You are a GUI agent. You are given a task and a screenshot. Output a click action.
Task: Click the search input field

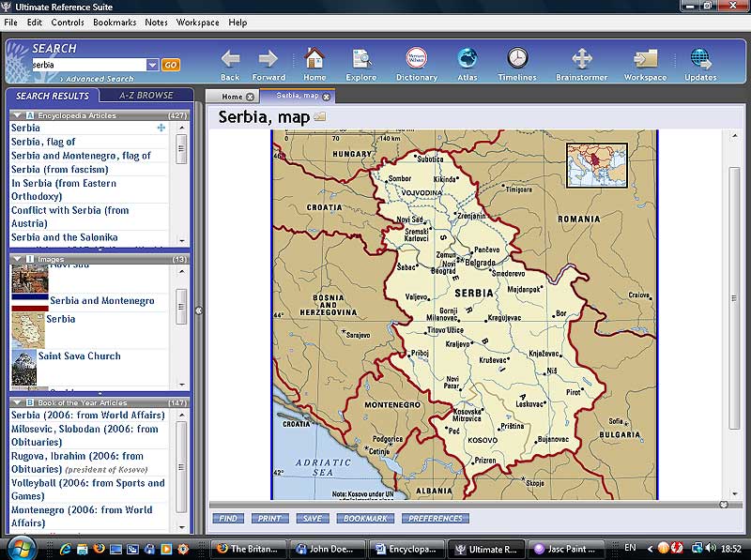point(88,65)
